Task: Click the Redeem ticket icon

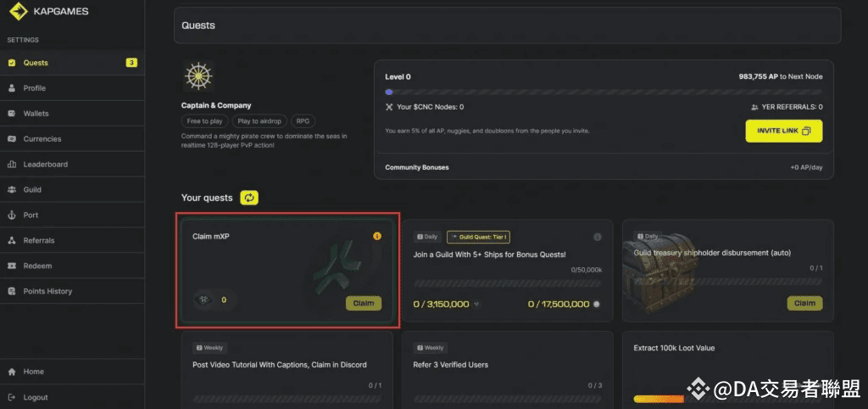Action: 12,266
